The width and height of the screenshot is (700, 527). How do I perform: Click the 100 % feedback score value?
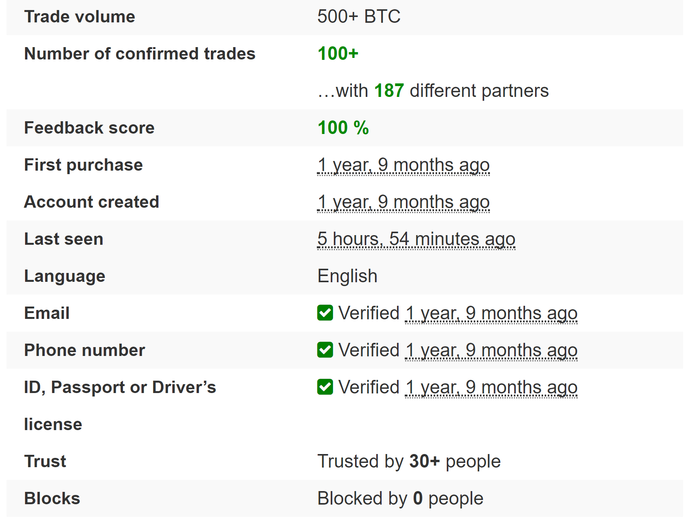click(x=343, y=128)
